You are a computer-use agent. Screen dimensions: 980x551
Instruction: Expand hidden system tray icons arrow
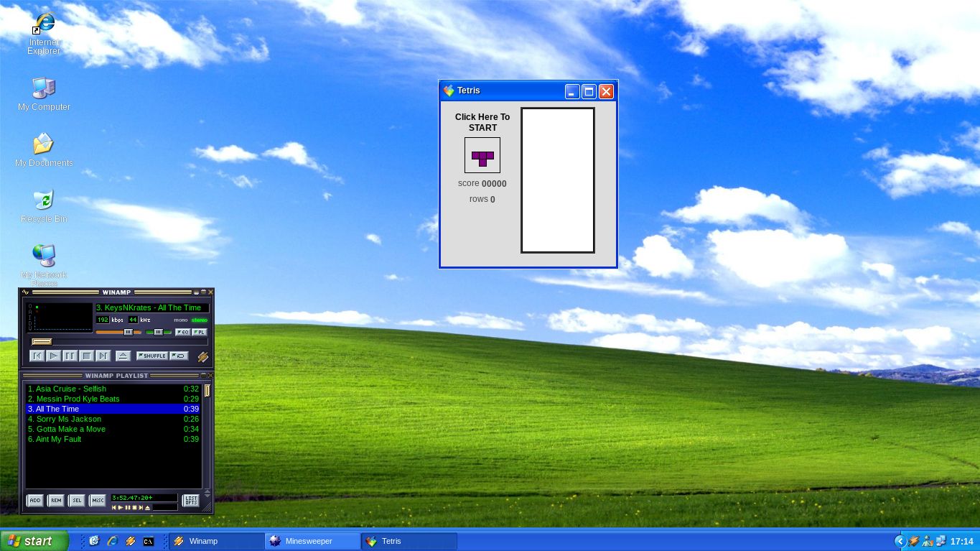[900, 541]
